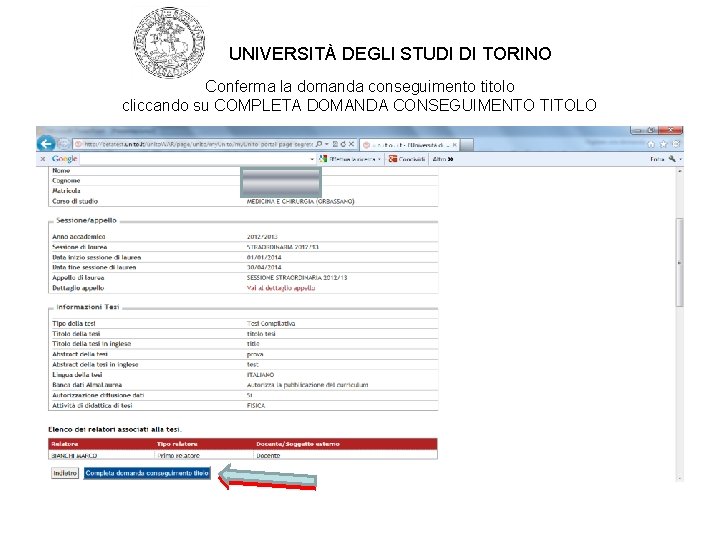
Task: Click the Vai al dettaglio appello link
Action: click(281, 288)
